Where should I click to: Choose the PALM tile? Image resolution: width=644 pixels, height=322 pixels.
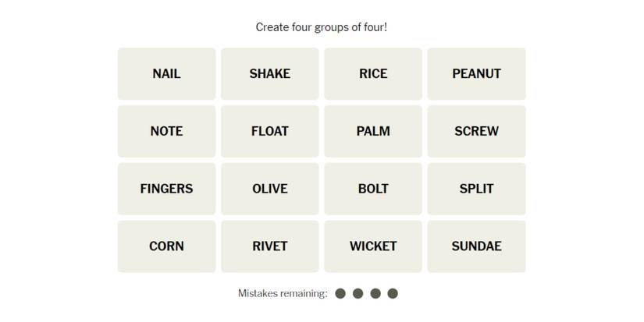pyautogui.click(x=373, y=131)
